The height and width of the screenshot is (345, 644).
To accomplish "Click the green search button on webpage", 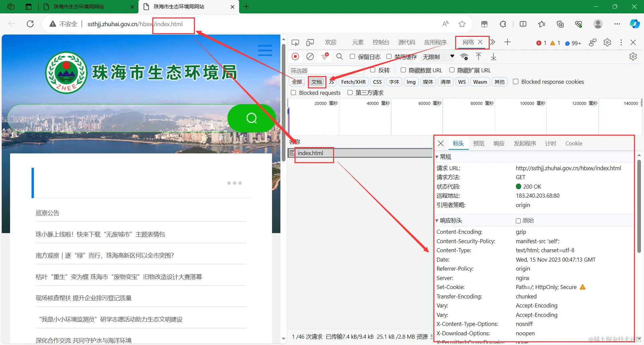I will coord(252,118).
